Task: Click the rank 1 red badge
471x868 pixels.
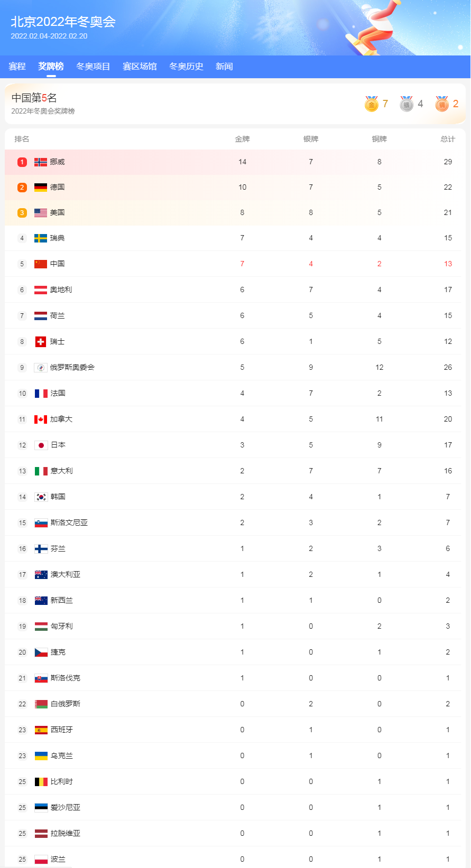Action: (22, 162)
